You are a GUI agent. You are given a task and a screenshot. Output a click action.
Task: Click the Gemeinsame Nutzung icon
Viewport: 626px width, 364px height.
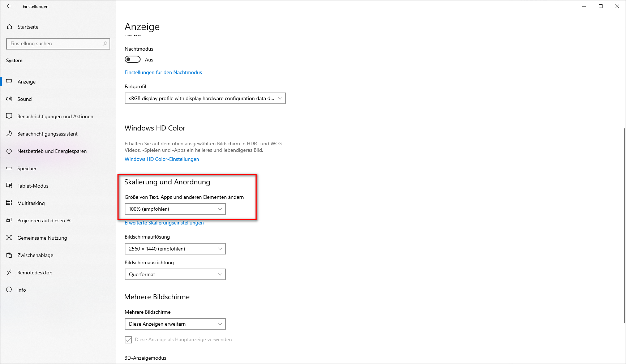coord(9,237)
